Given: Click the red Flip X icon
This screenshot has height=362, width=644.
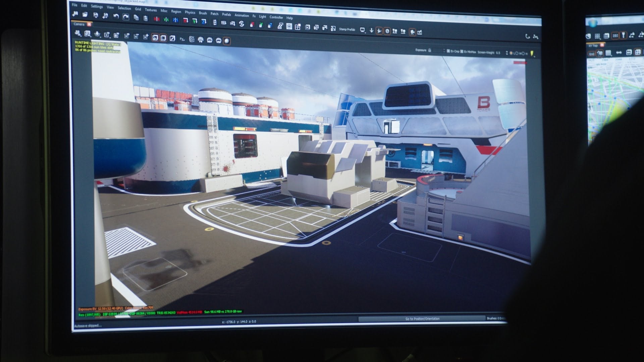Looking at the screenshot, I should pos(157,19).
